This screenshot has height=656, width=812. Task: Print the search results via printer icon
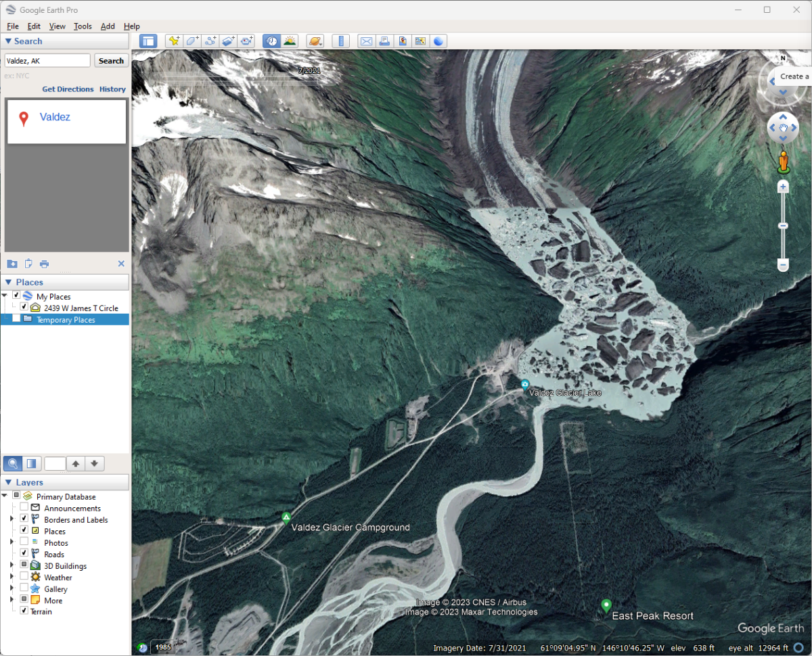pyautogui.click(x=44, y=264)
